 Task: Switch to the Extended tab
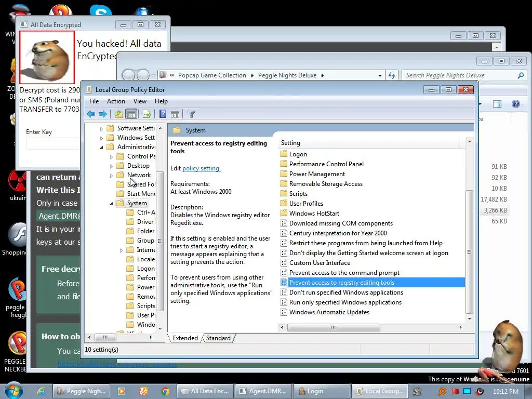coord(185,338)
